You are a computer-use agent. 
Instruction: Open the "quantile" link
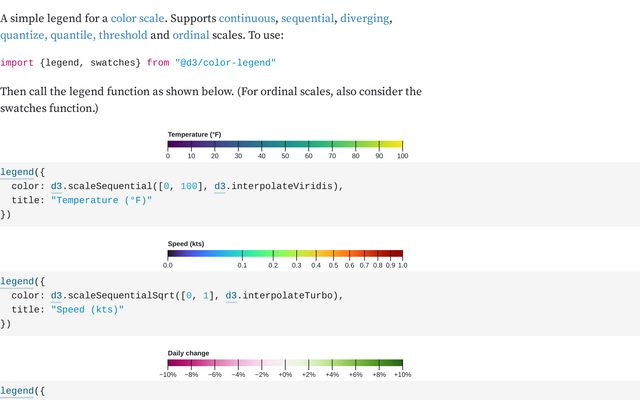point(91,35)
